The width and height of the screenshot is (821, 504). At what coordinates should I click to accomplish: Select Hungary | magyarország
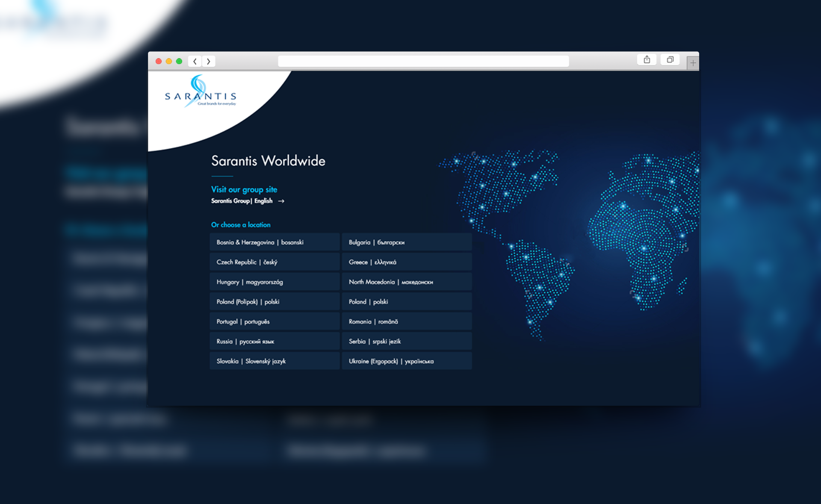tap(275, 282)
